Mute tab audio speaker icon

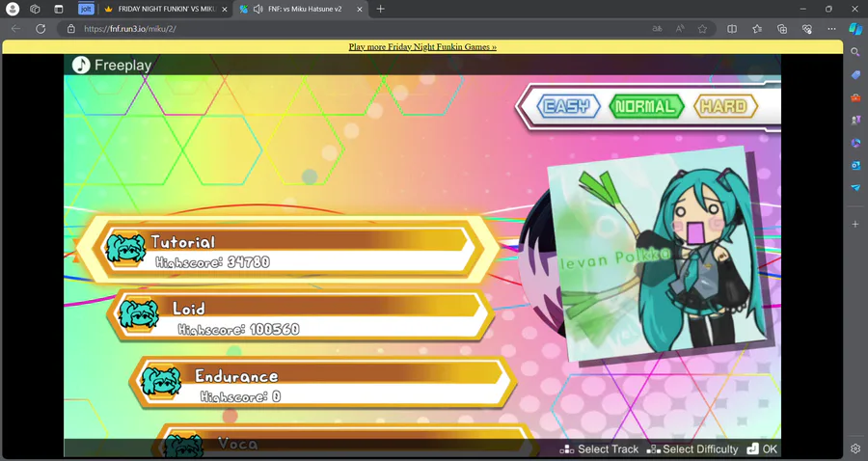[258, 9]
